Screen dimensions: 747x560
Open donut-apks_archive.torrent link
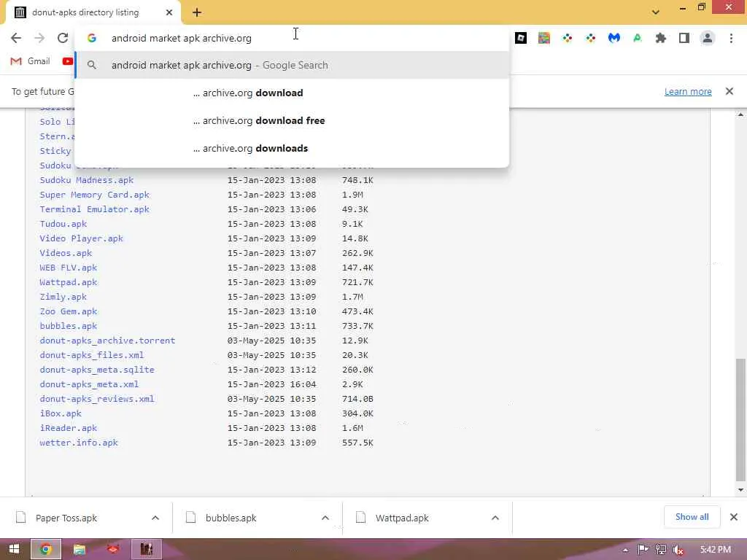click(108, 341)
